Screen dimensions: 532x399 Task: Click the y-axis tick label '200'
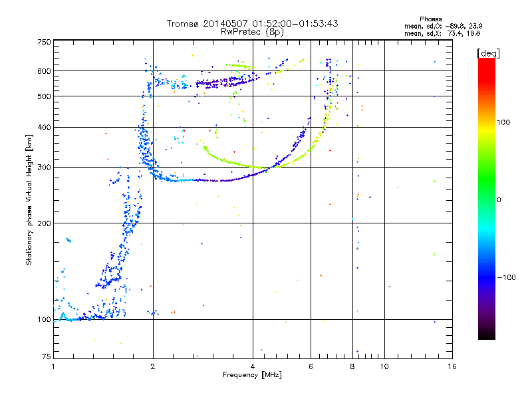44,223
